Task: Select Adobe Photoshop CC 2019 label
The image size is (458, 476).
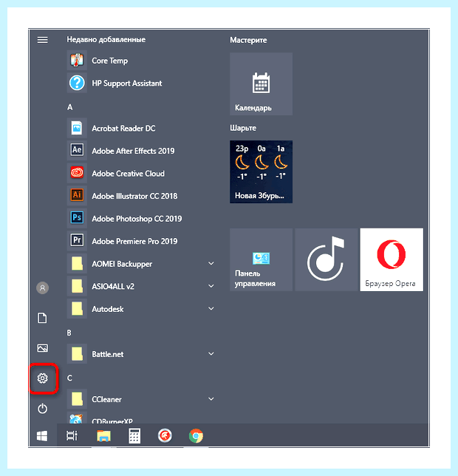Action: click(137, 219)
